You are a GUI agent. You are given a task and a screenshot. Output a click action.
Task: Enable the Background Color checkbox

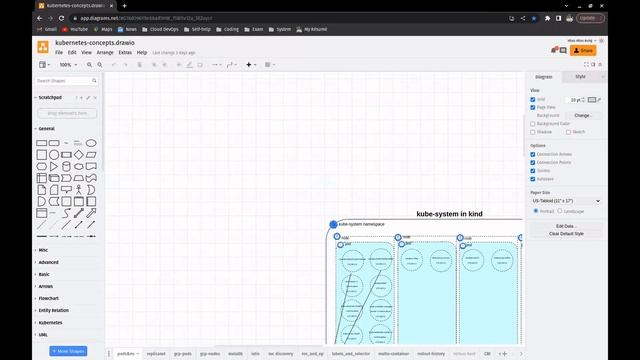tap(533, 124)
